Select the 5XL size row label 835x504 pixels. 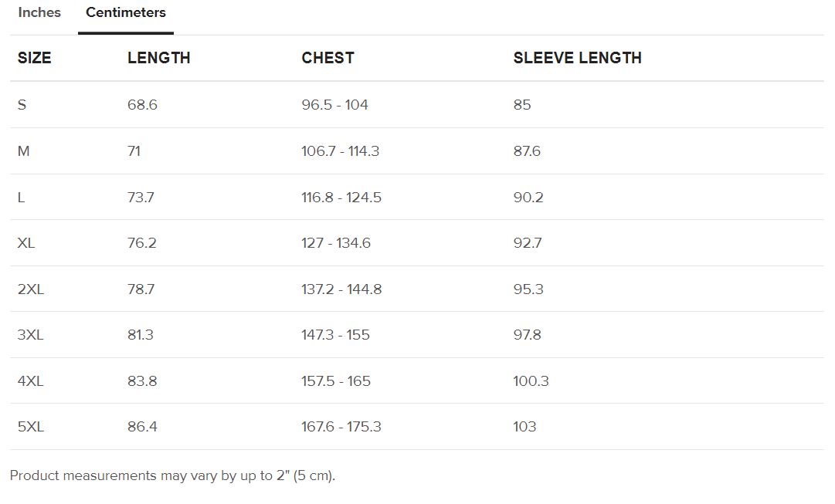click(x=31, y=427)
